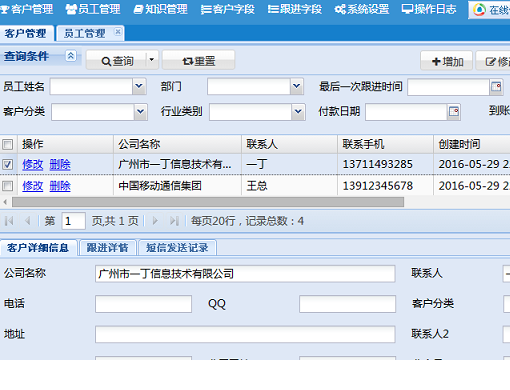The image size is (510, 390).
Task: Switch to the 客户管理 page tab
Action: [26, 34]
